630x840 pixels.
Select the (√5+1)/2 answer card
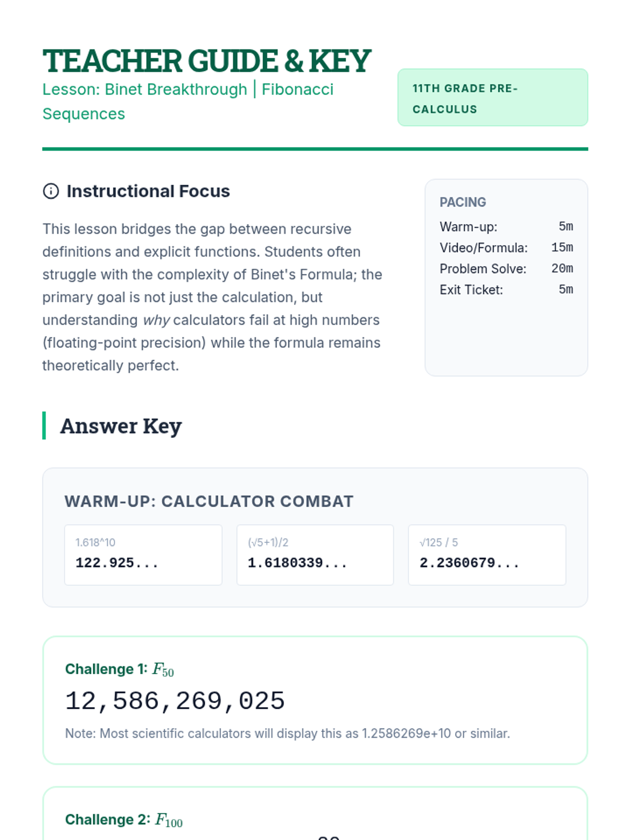(315, 554)
